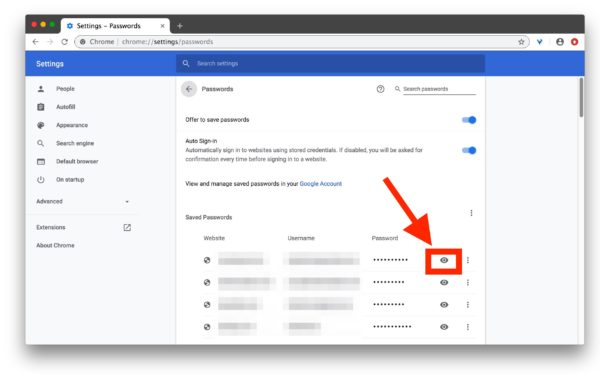Open more actions for third saved password
Screen dimensions: 600x374
tap(468, 305)
